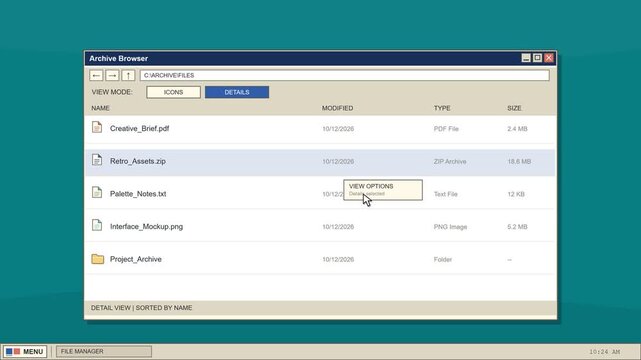Sort by the Size column header

[x=514, y=108]
